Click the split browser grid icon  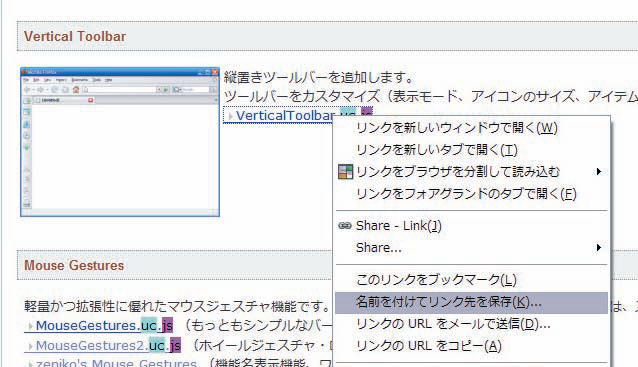(345, 172)
